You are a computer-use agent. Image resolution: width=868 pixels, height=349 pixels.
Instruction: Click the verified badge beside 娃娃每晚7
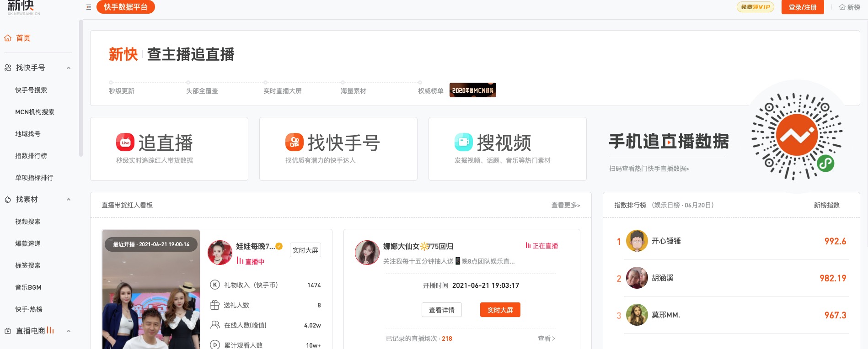tap(279, 246)
